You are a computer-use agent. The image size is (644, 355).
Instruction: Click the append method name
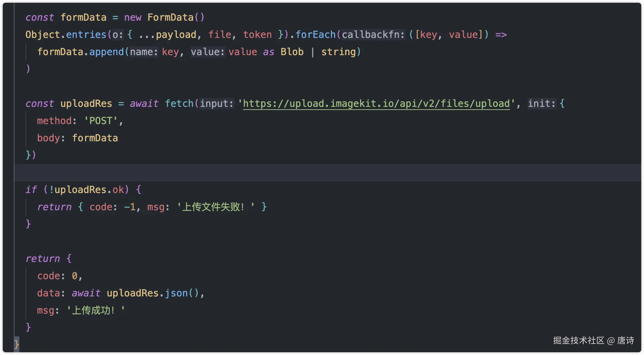pos(106,52)
